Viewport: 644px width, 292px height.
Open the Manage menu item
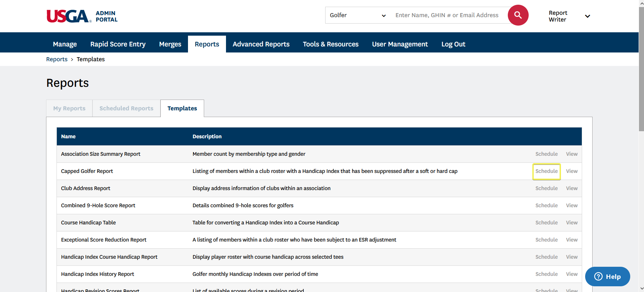tap(65, 44)
